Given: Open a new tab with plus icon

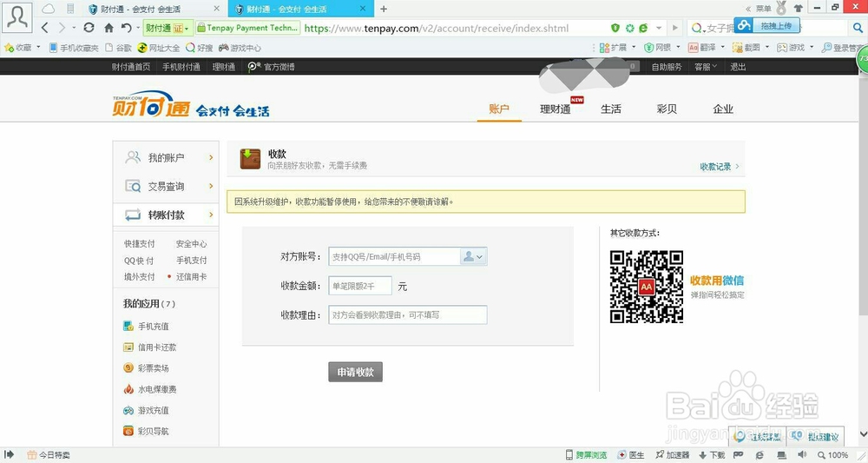Looking at the screenshot, I should point(384,9).
